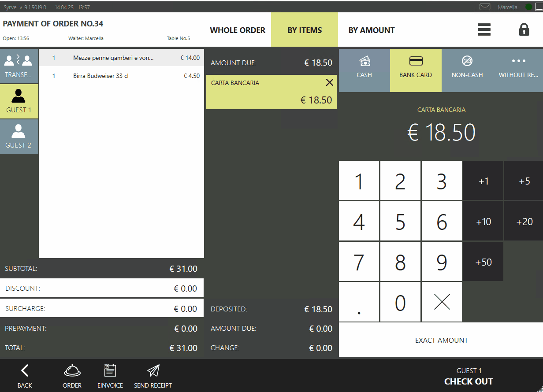Open the hamburger main menu
The image size is (543, 392).
[484, 30]
